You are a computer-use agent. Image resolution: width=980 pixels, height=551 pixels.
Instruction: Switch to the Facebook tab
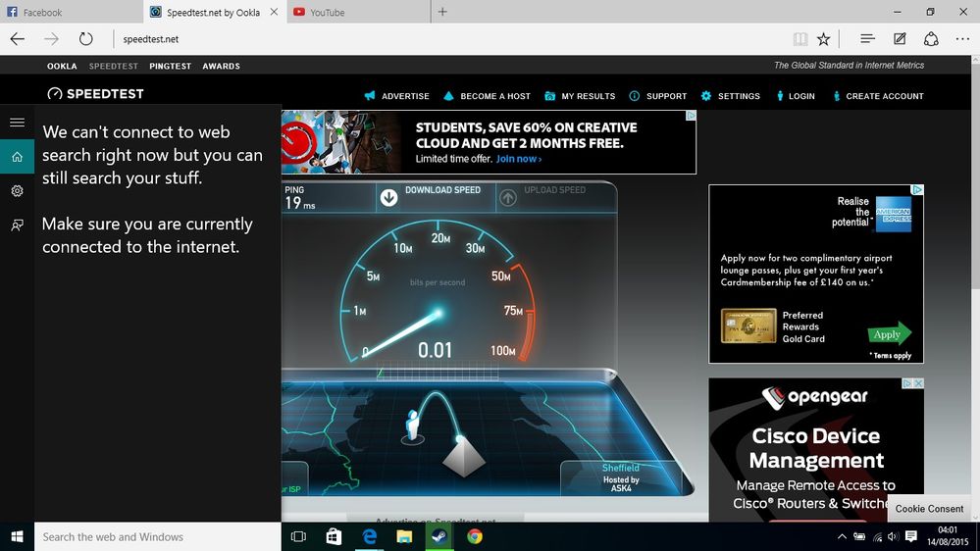coord(72,12)
